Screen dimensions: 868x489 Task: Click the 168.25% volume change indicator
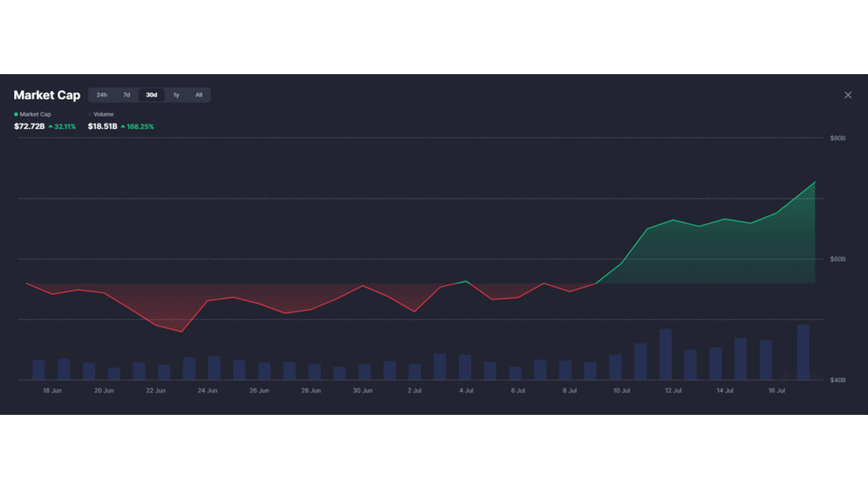click(138, 127)
